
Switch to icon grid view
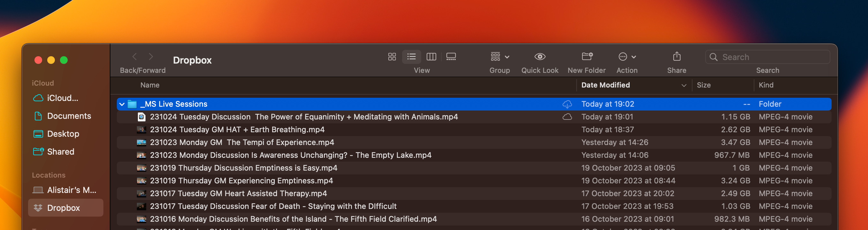pos(392,57)
